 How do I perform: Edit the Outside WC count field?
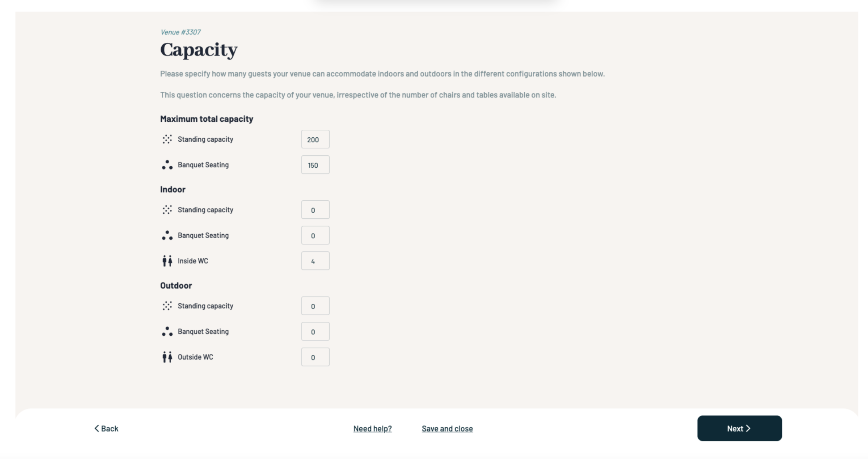(x=315, y=357)
